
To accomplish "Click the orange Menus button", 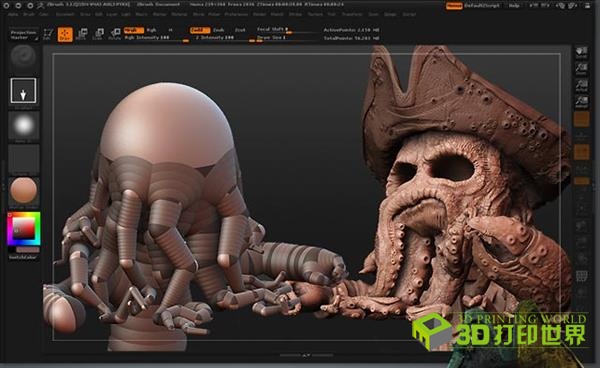I will tap(454, 6).
